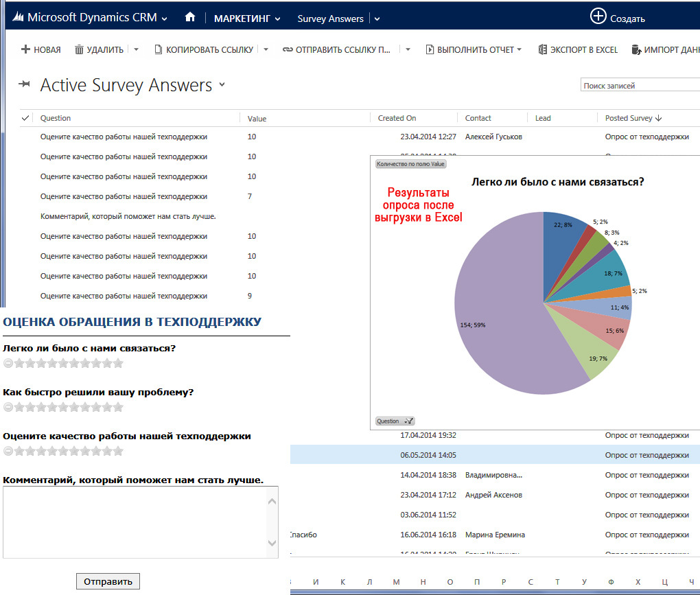The image size is (700, 595).
Task: Click the ЭКСПОРТ В EXCEL icon
Action: pos(543,49)
